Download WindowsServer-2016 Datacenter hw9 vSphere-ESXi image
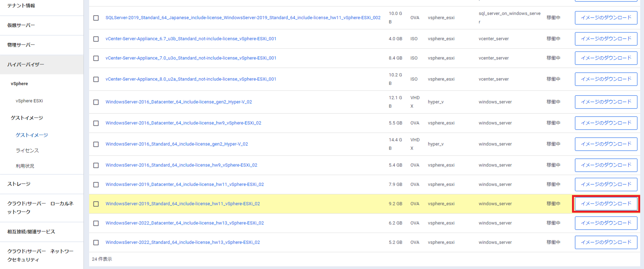This screenshot has width=644, height=269. coord(606,123)
